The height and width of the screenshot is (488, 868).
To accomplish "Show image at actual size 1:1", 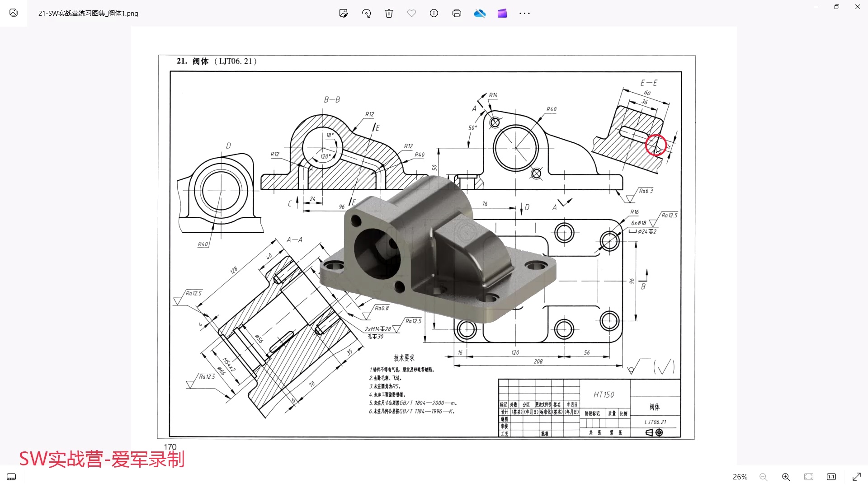I will [831, 477].
